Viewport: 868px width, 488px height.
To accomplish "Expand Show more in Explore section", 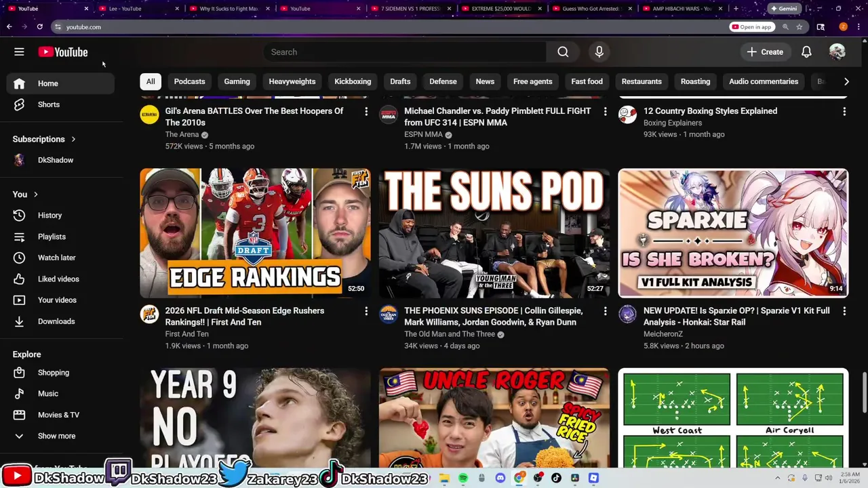I will click(61, 436).
